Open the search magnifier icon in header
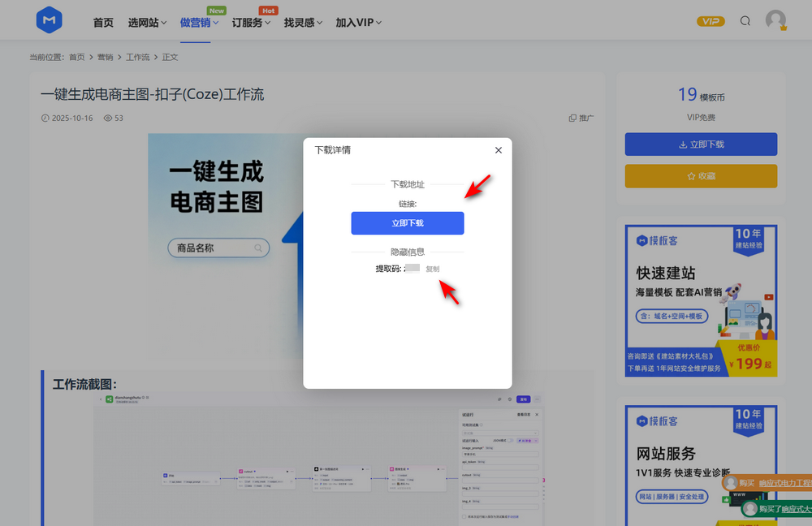The image size is (812, 526). point(745,21)
